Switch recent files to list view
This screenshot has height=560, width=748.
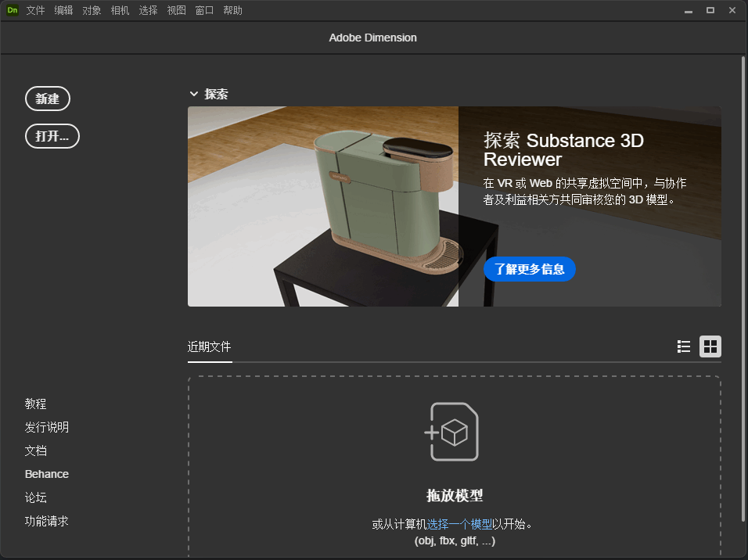click(x=684, y=346)
